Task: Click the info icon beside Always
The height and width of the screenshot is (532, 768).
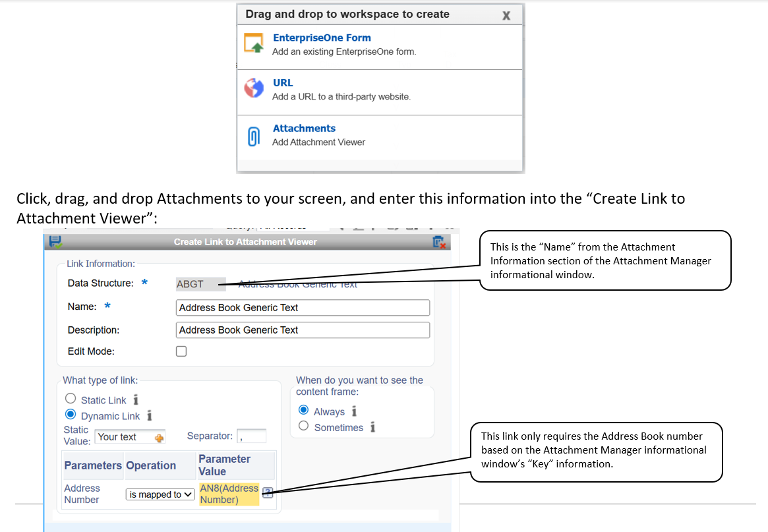Action: (x=354, y=411)
